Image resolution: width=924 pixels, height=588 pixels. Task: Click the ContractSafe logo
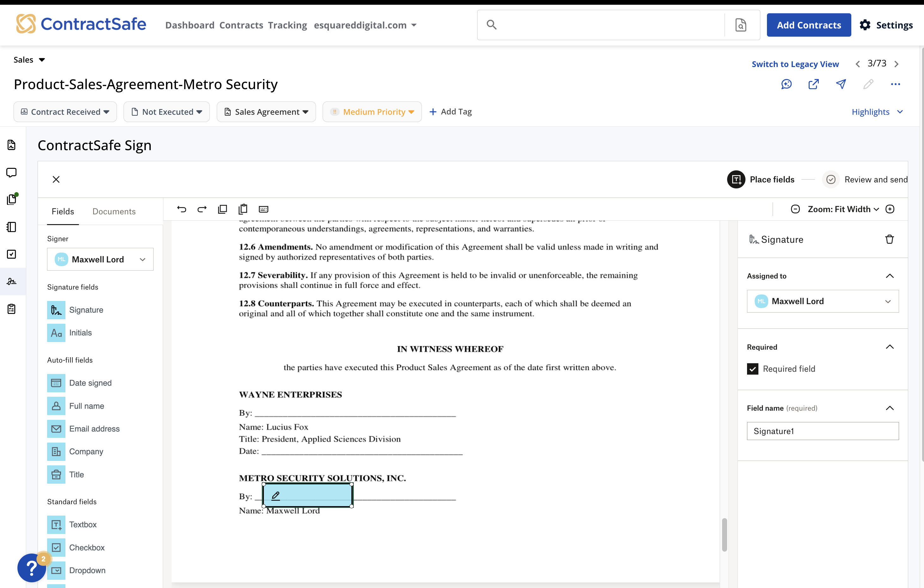(x=81, y=24)
